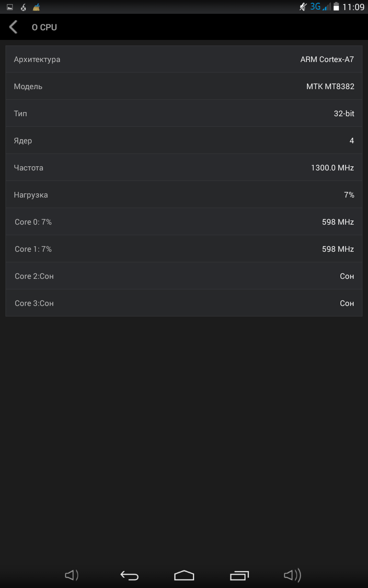This screenshot has height=588, width=368.
Task: Select the Модель MTK MT8382 row
Action: click(184, 86)
